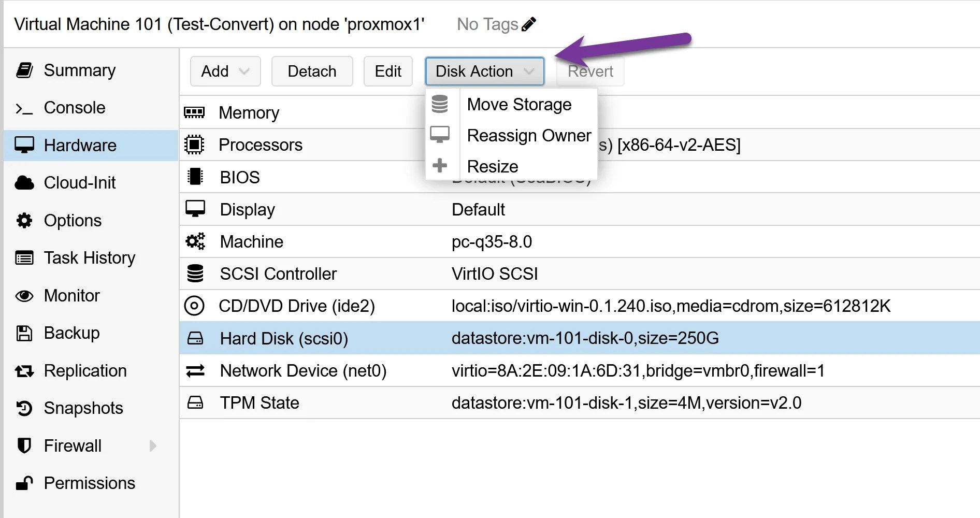
Task: Click the Resize plus icon
Action: 440,165
